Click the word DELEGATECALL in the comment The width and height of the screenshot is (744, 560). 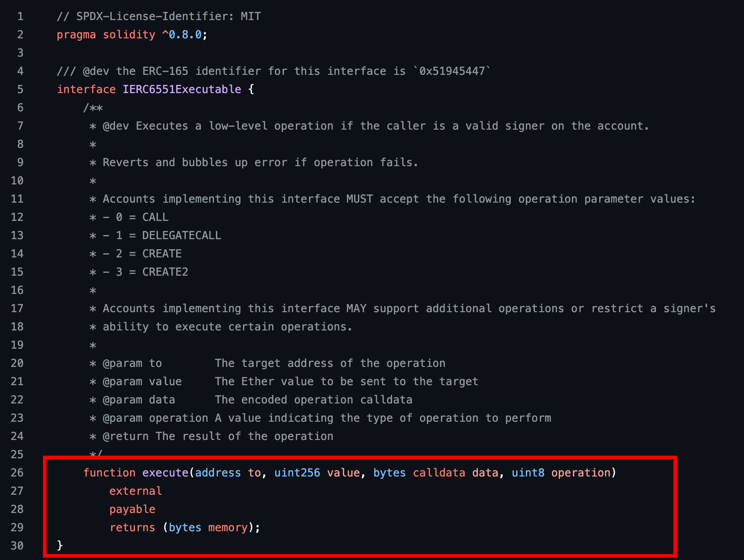point(182,236)
